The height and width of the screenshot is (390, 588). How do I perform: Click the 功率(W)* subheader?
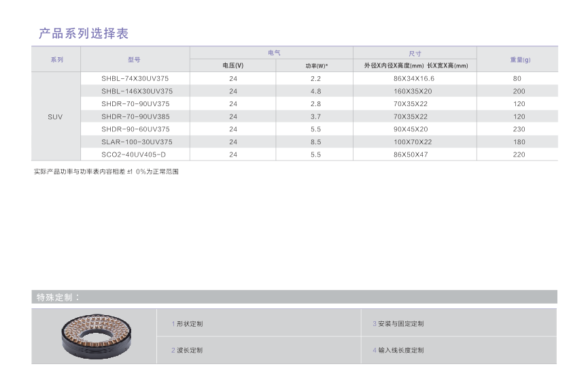(317, 66)
